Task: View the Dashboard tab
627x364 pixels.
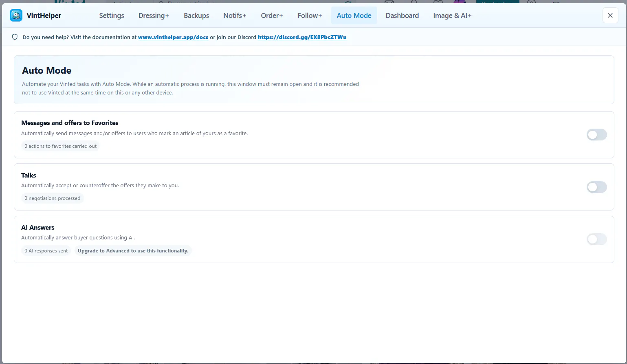Action: point(402,15)
